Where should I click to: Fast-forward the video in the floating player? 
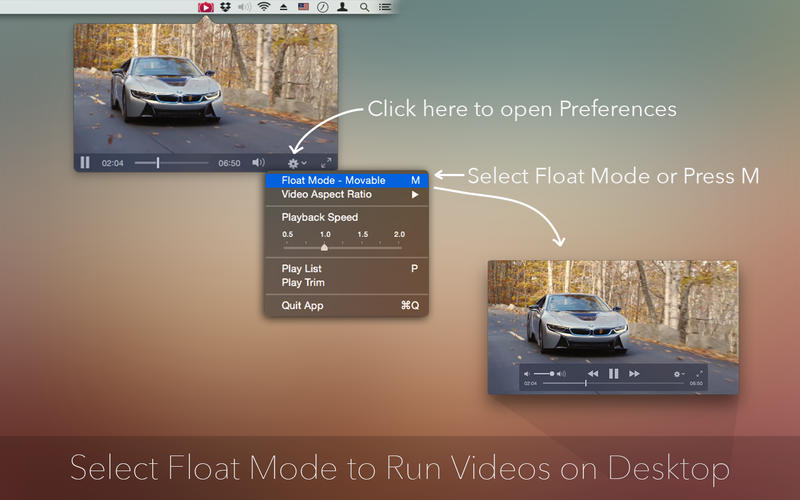[634, 374]
